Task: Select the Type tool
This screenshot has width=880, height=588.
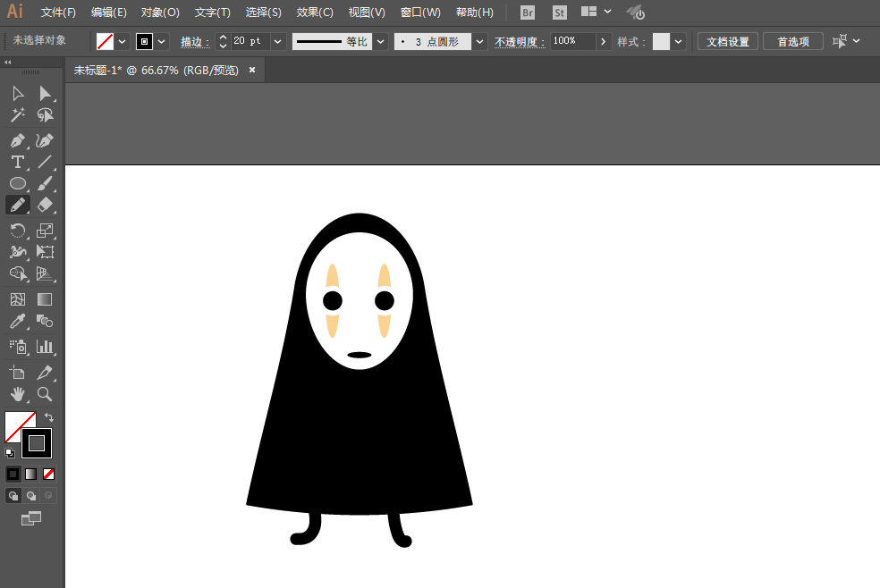Action: pos(17,162)
